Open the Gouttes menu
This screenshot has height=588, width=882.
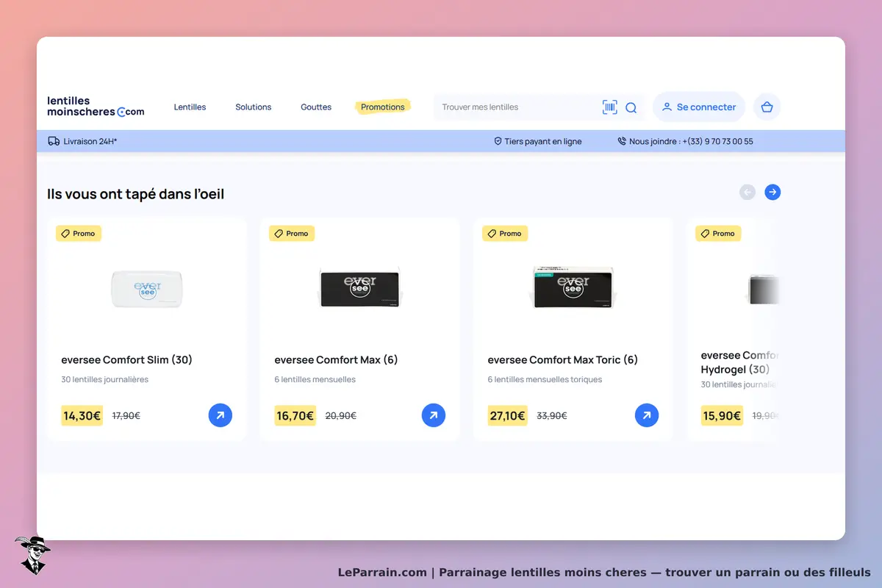coord(316,107)
